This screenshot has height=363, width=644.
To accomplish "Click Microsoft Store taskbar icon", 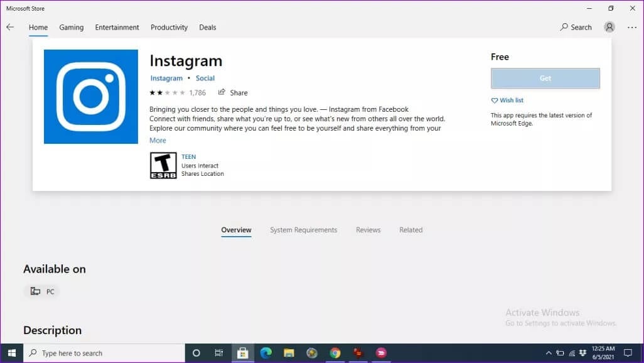I will (243, 353).
